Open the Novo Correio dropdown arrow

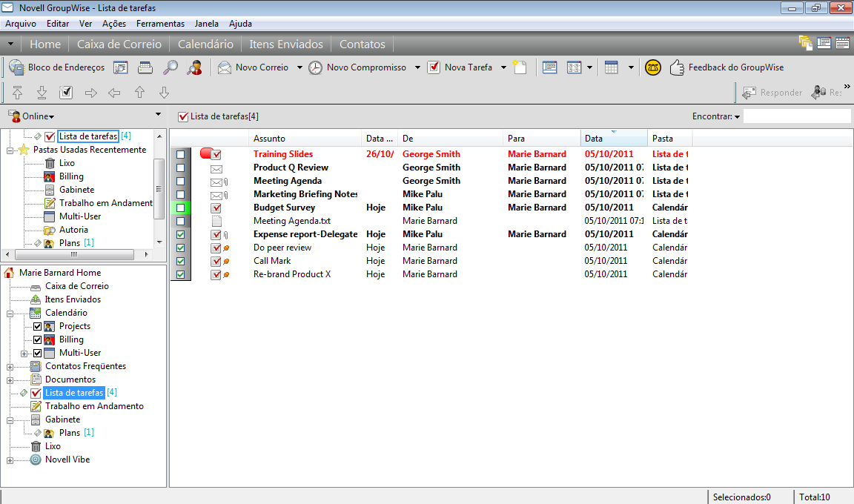click(x=299, y=67)
